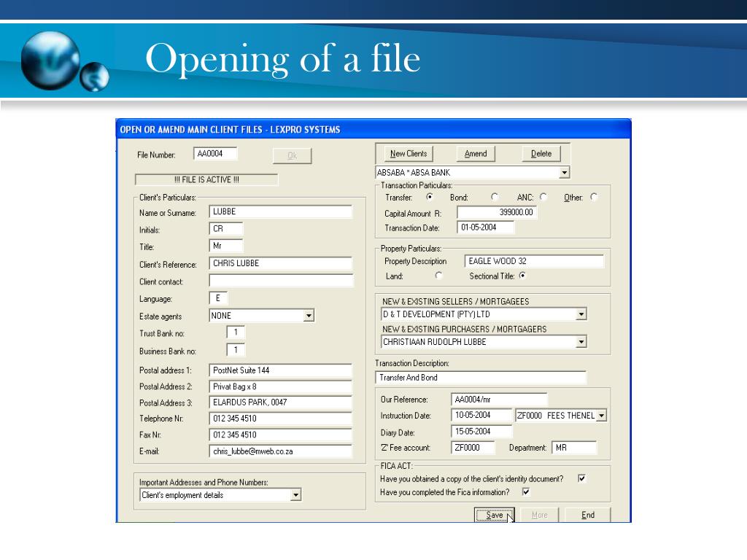Open the sellers / mortgagees dropdown arrow
This screenshot has width=747, height=560.
click(581, 314)
